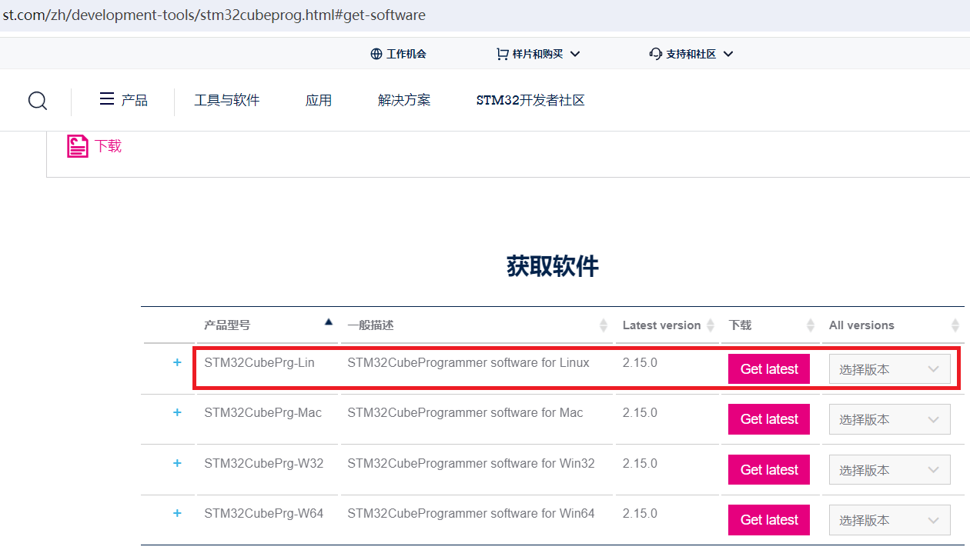Click version 2.15.0 in Mac row
This screenshot has height=560, width=970.
(640, 412)
